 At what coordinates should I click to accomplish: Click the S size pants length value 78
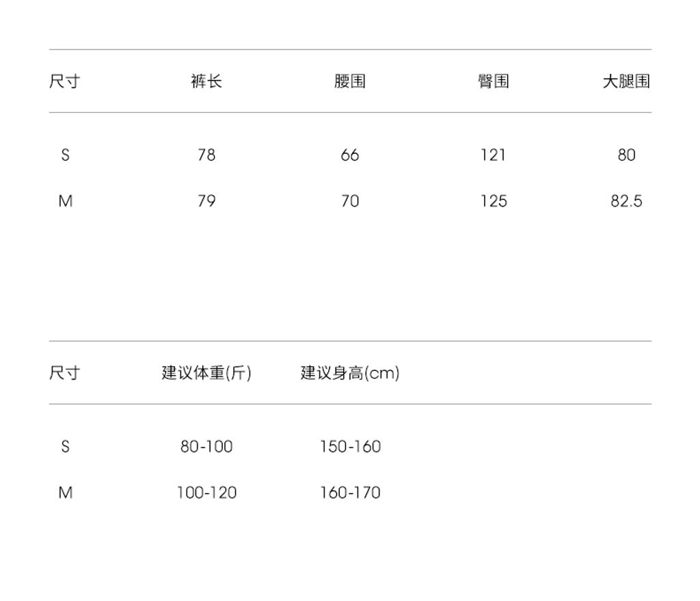tap(206, 155)
